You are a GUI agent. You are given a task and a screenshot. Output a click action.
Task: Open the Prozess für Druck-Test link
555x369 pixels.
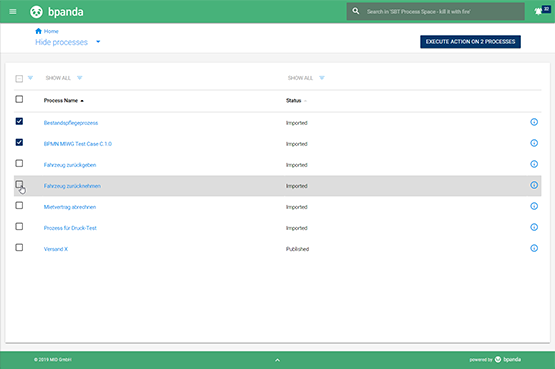(x=70, y=228)
